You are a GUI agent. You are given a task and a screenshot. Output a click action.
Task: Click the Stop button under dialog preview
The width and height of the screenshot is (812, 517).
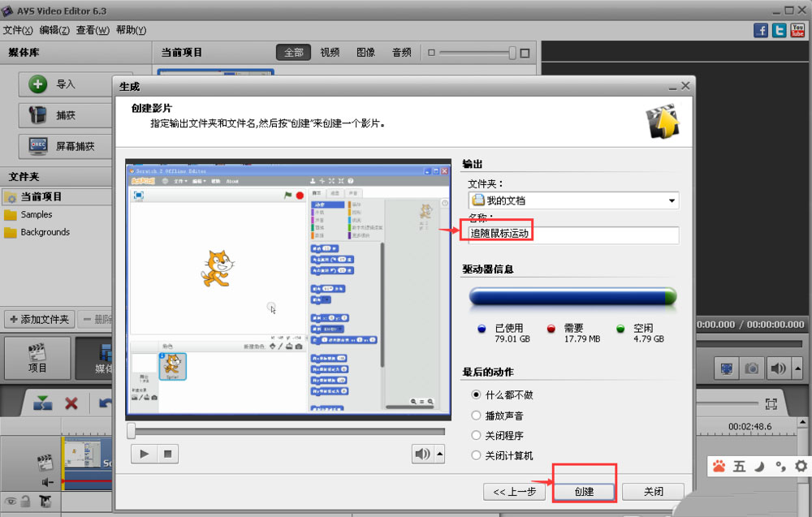168,455
